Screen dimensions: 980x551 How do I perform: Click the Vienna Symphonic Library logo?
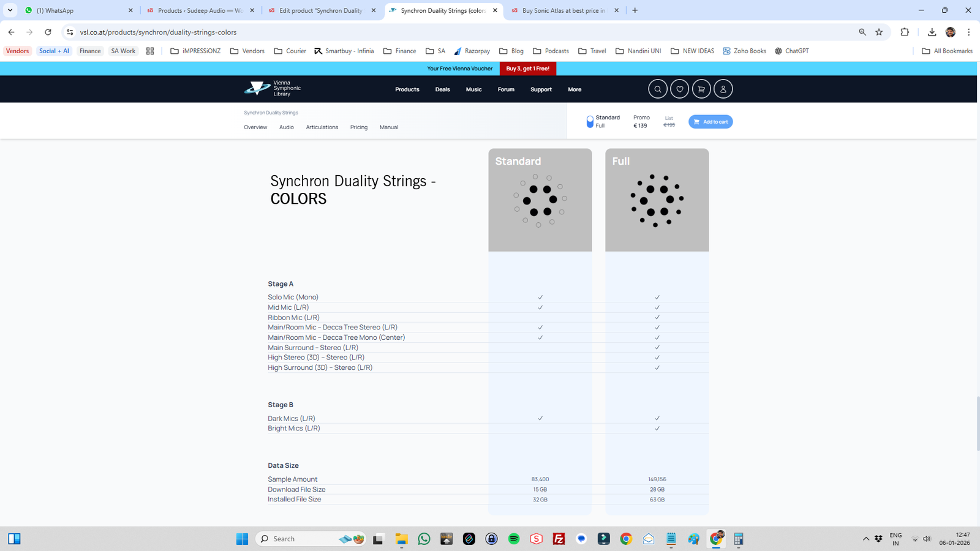(x=273, y=89)
